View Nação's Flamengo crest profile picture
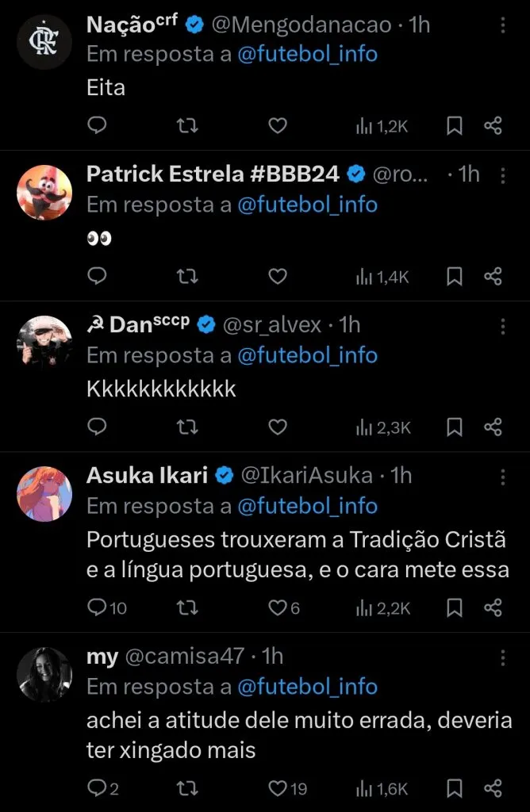Screen dimensions: 530x812 click(x=44, y=42)
